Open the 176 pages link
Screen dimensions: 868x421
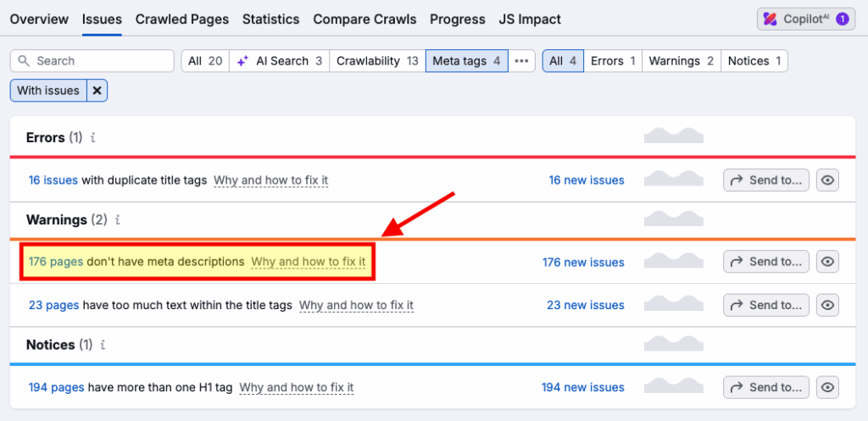tap(56, 262)
